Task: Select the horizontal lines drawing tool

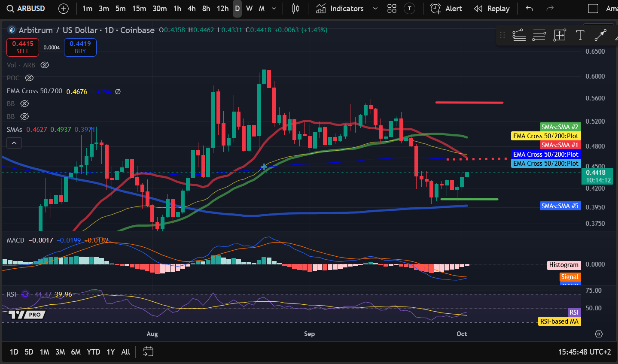Action: point(539,35)
